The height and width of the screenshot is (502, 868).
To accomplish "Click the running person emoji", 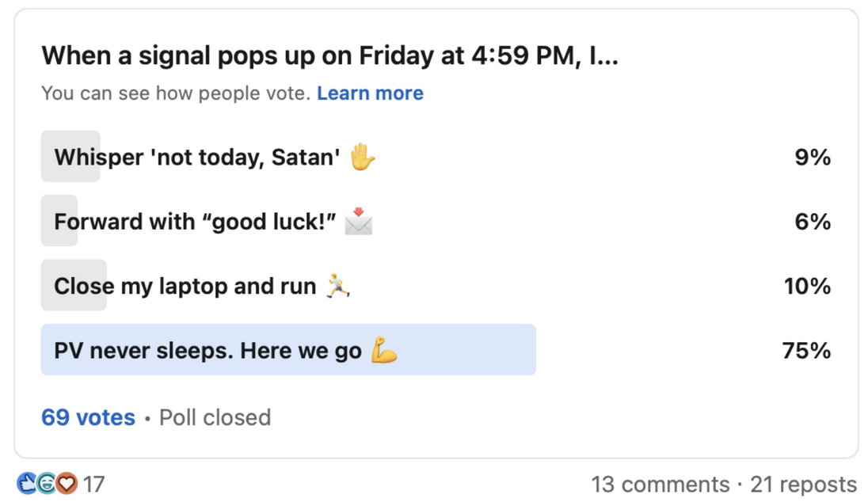I will [338, 285].
